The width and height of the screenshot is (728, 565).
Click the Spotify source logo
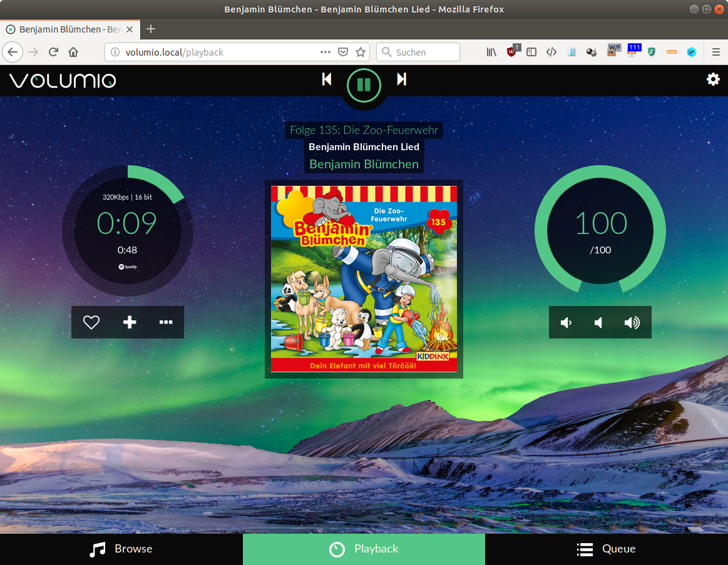click(x=128, y=267)
